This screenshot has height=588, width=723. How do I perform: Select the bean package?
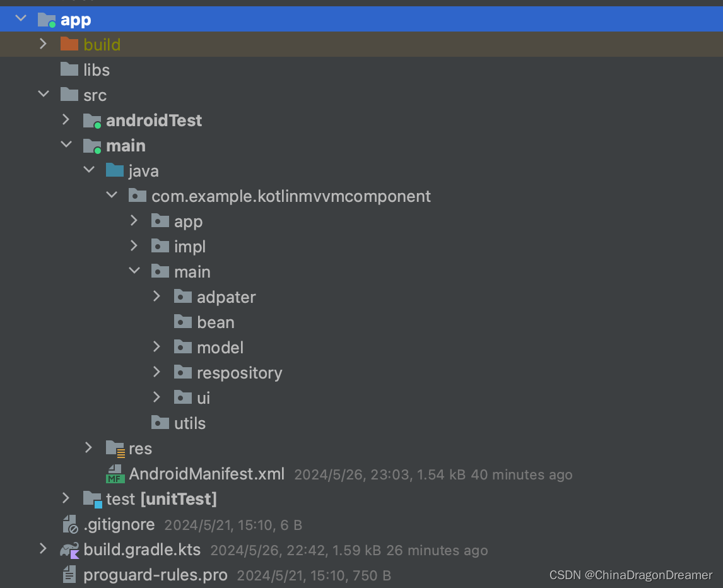click(x=216, y=322)
